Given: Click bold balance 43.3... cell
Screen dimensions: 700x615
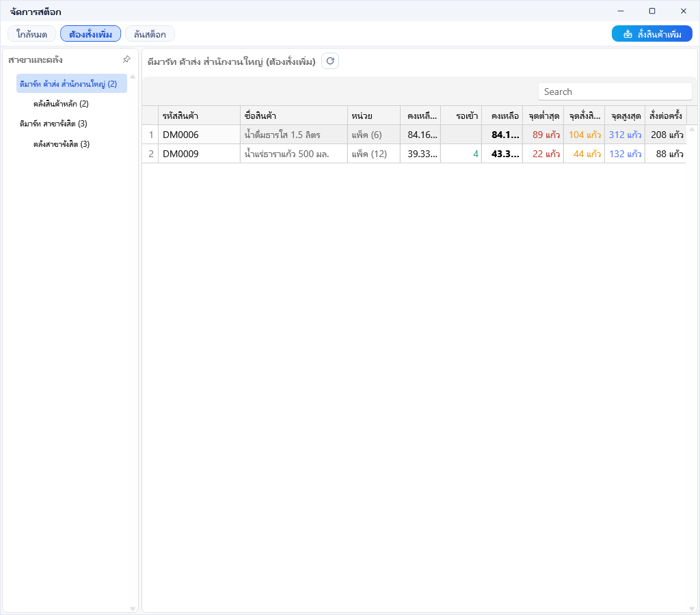Looking at the screenshot, I should coord(502,154).
